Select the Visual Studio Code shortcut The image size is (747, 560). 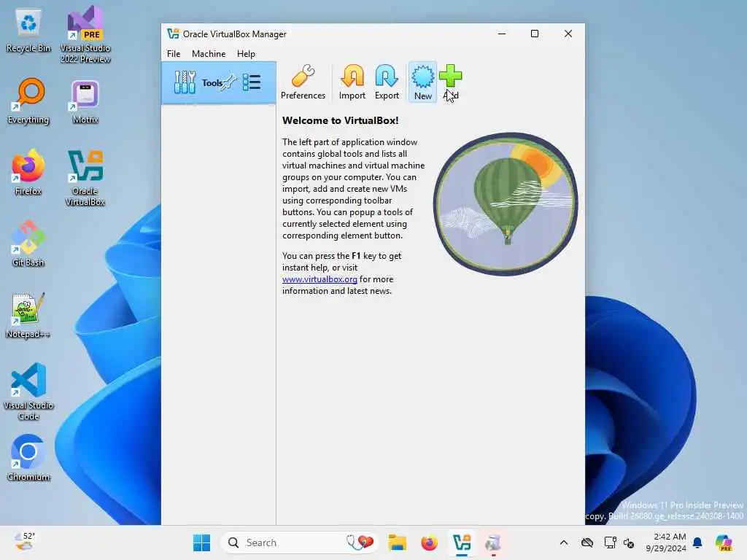(28, 392)
